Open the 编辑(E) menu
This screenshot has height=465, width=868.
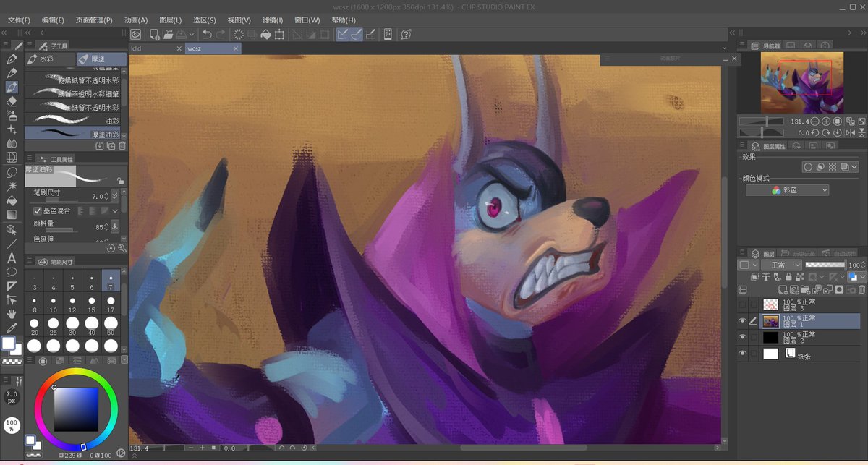tap(53, 20)
